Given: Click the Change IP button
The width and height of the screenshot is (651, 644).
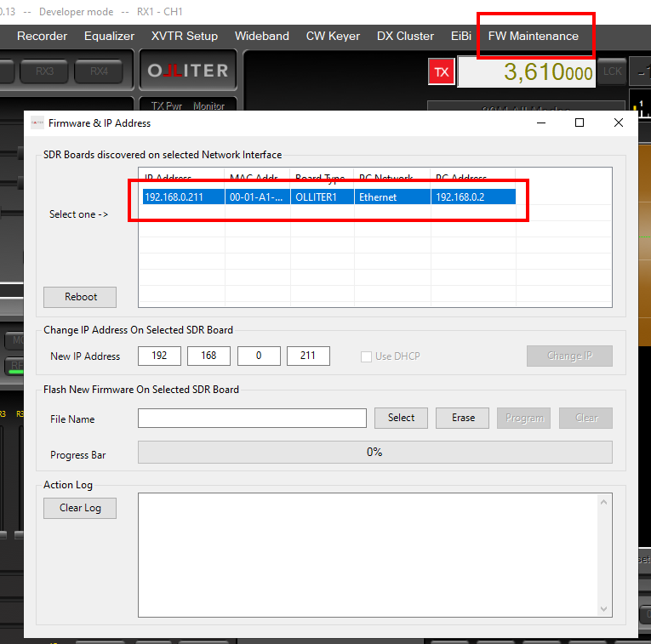Looking at the screenshot, I should pos(569,356).
